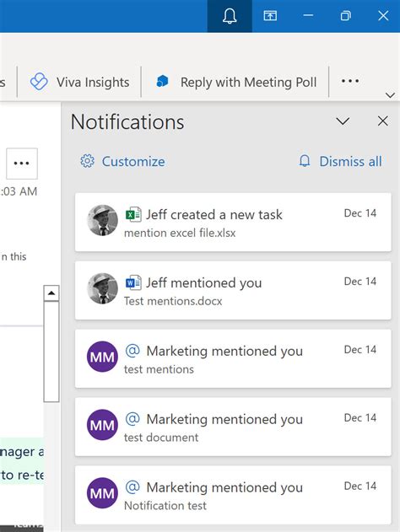The width and height of the screenshot is (400, 532).
Task: Click the Customize gear icon
Action: 87,161
